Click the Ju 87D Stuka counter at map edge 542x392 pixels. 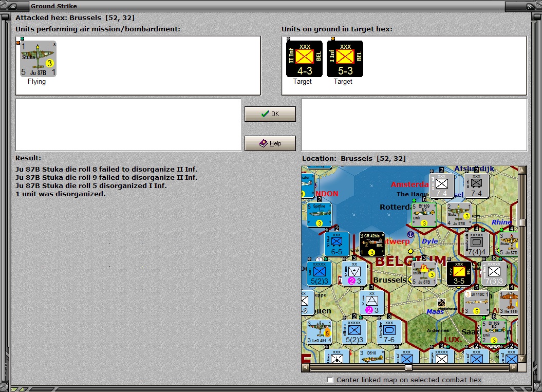click(509, 244)
